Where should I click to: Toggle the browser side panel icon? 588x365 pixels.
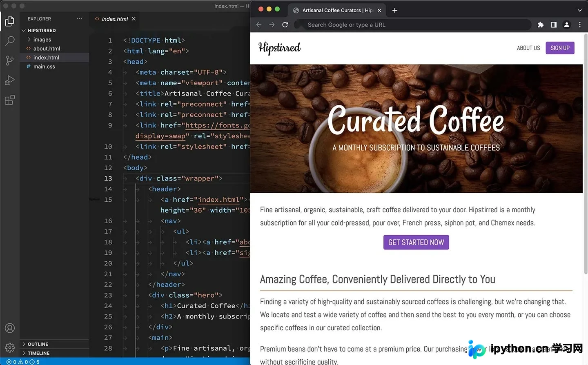[x=554, y=24]
